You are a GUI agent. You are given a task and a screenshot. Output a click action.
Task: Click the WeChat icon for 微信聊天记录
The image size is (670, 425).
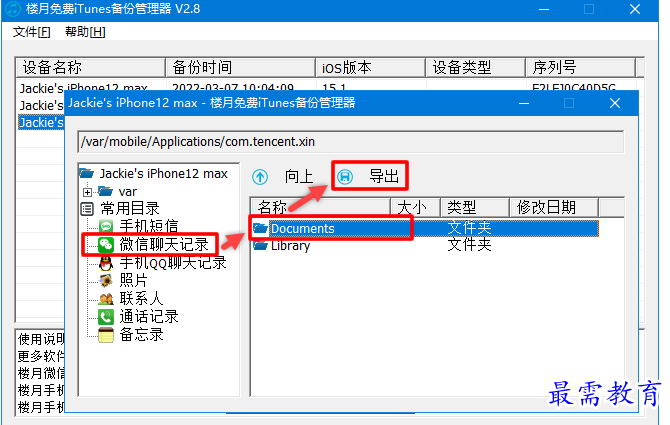coord(106,245)
